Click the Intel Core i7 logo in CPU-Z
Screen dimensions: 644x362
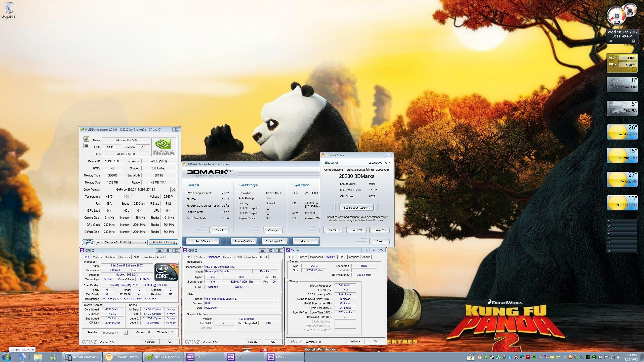(166, 272)
